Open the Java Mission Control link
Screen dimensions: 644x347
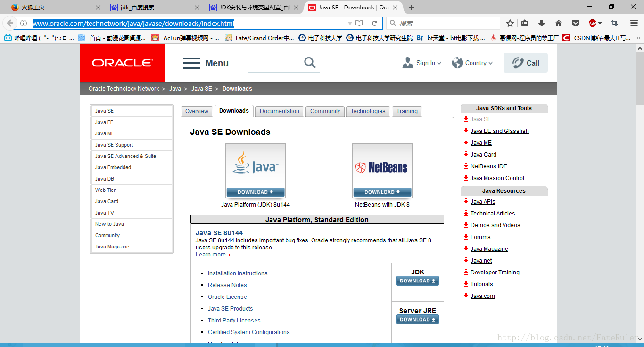497,178
